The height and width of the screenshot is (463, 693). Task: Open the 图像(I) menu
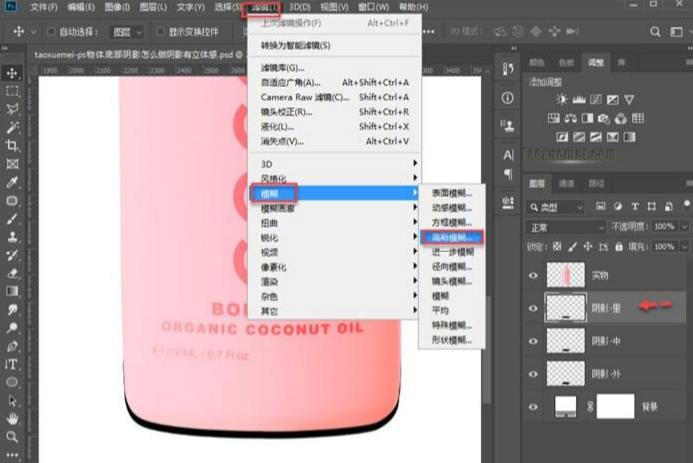tap(117, 7)
